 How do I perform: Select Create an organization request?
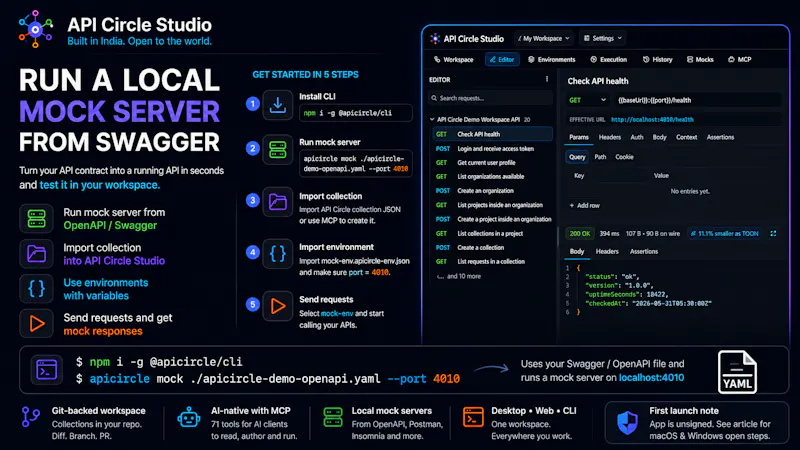(492, 191)
